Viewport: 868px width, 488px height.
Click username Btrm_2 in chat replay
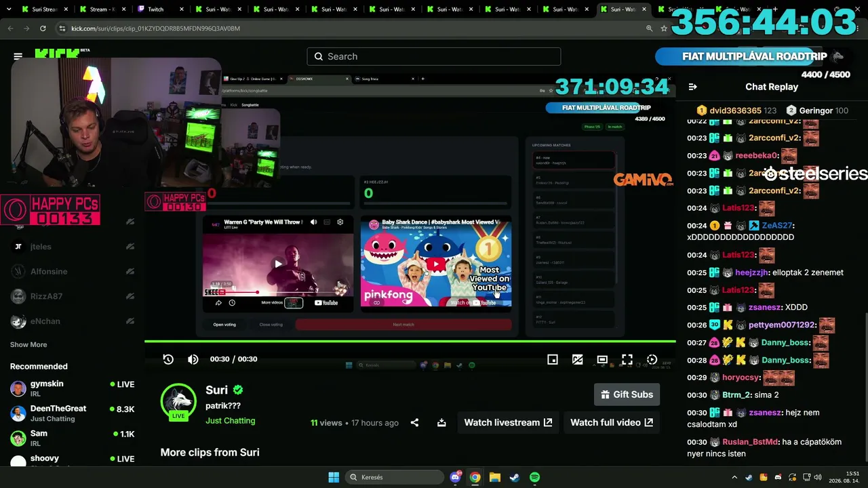coord(736,395)
